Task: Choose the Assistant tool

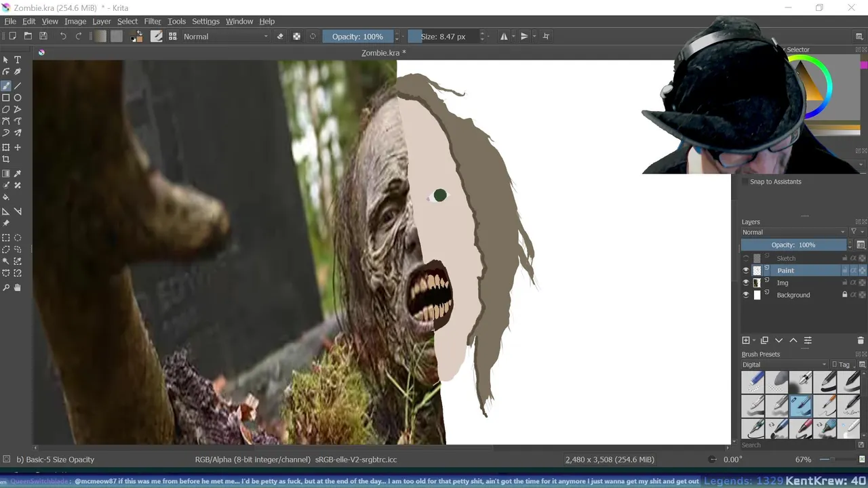Action: tap(6, 211)
